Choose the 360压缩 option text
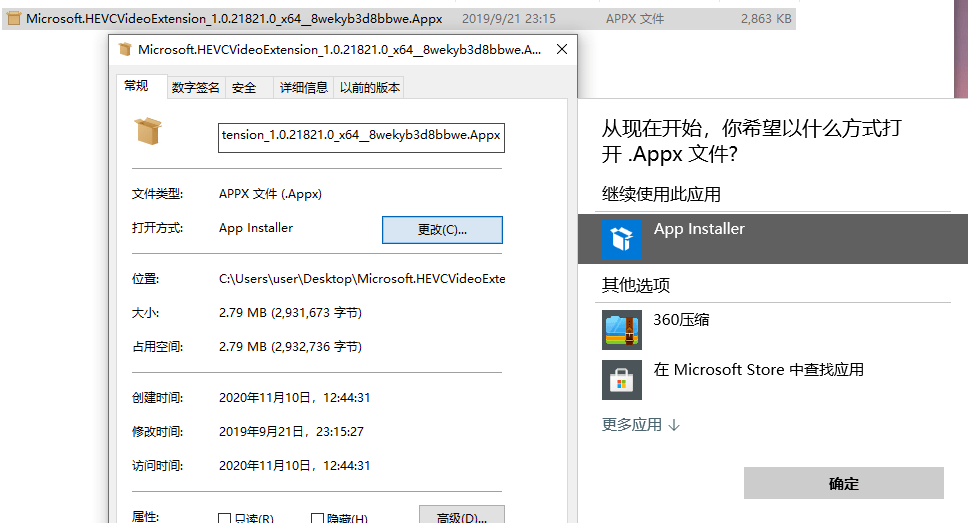Image resolution: width=968 pixels, height=523 pixels. [x=682, y=320]
